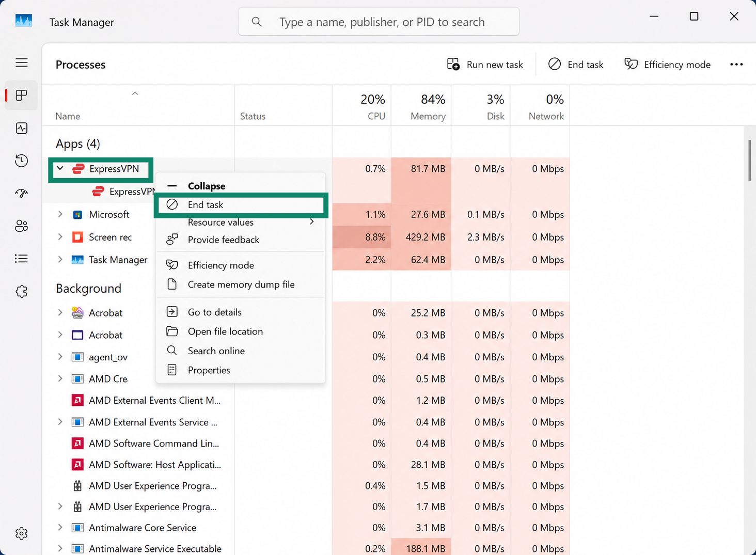This screenshot has height=555, width=756.
Task: Open the three-dot more options menu
Action: (x=736, y=65)
